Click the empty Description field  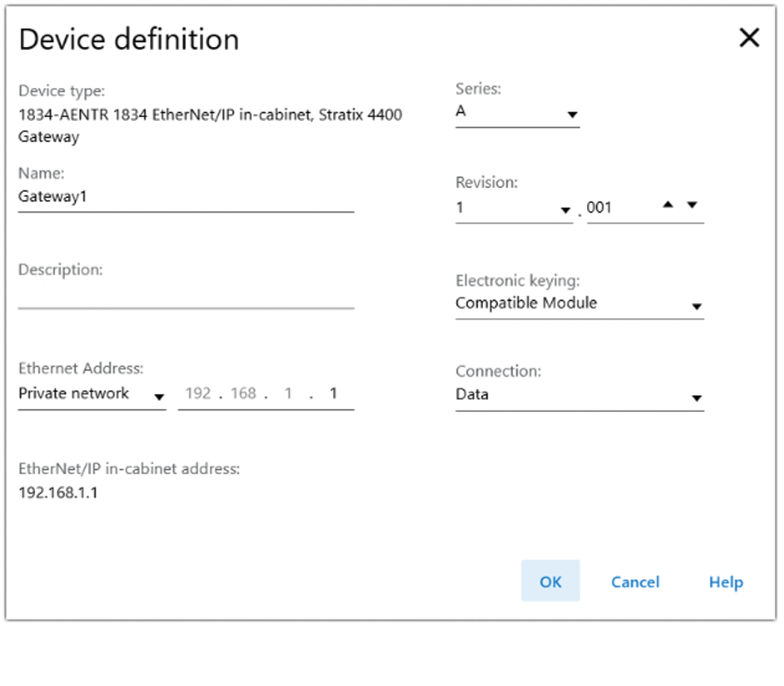(x=186, y=295)
